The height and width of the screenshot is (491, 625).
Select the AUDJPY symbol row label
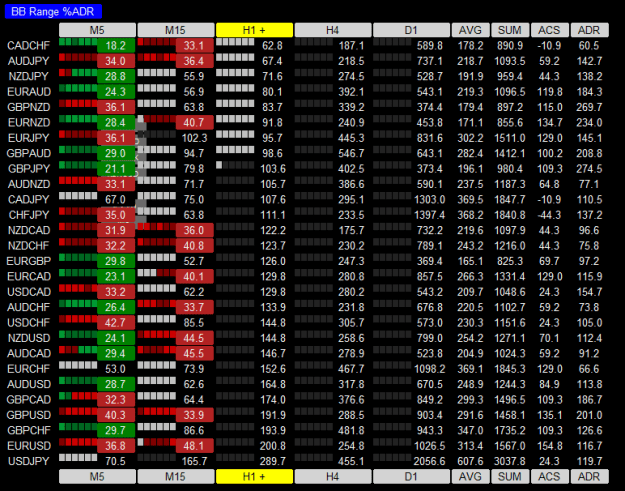click(x=29, y=61)
